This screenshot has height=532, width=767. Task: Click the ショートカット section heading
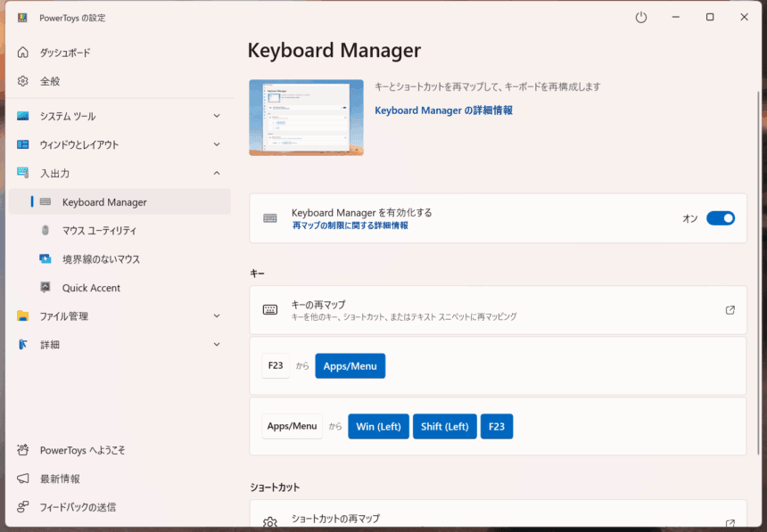[275, 487]
